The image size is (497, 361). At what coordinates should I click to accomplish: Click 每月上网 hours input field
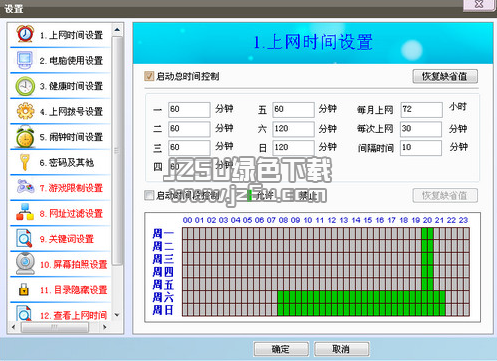coord(421,109)
